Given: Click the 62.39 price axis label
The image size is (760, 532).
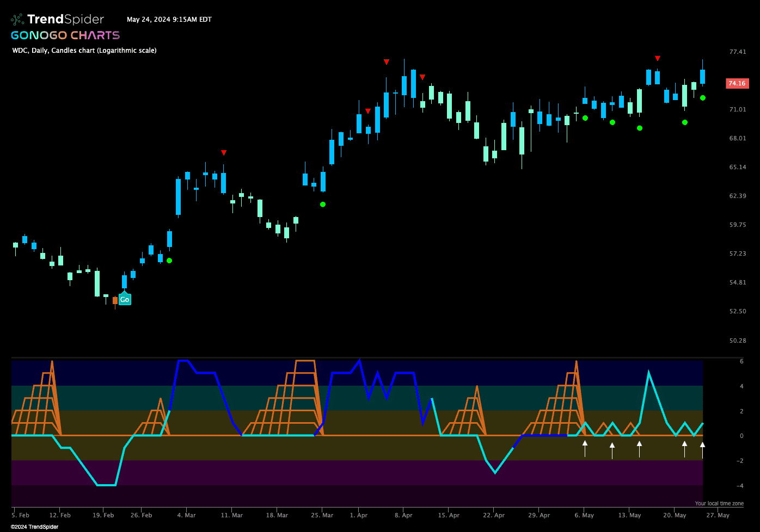Looking at the screenshot, I should coord(738,196).
